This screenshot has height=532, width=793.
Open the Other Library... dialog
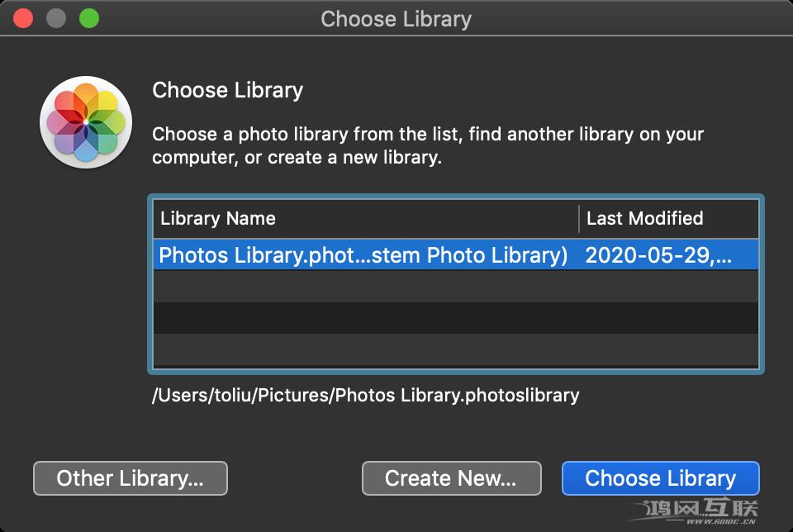(130, 477)
